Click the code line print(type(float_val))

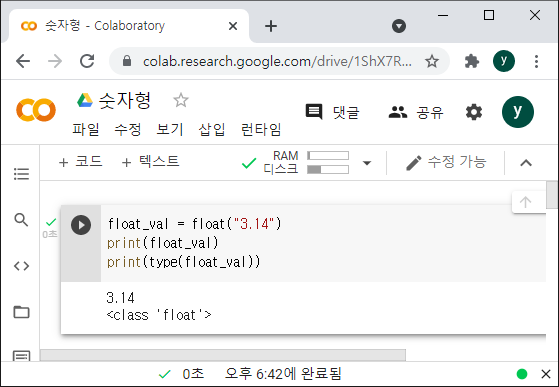point(184,262)
